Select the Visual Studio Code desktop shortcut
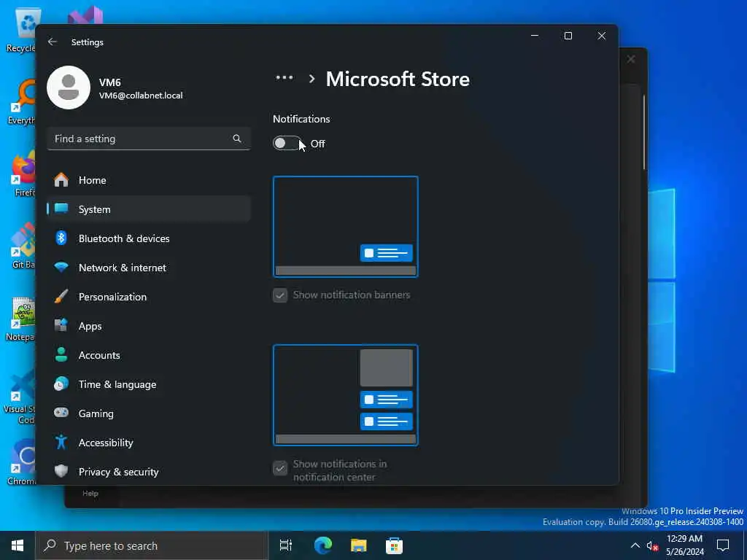The height and width of the screenshot is (560, 747). coord(19,396)
